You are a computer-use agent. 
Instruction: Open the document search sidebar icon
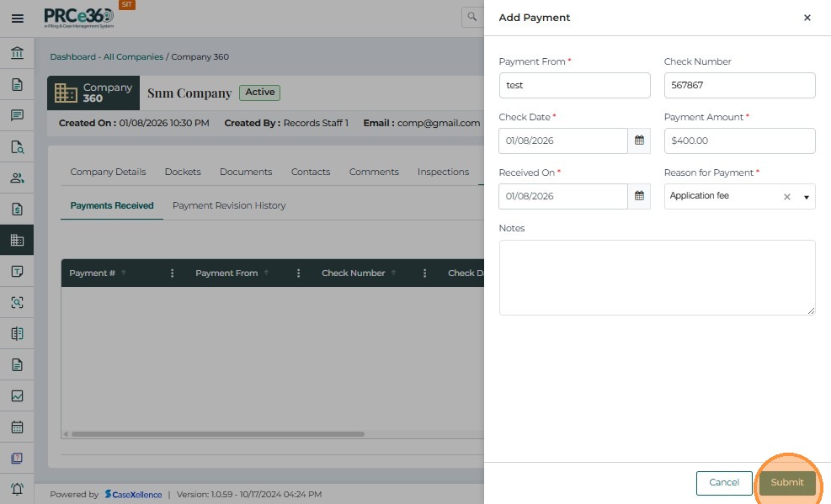click(x=17, y=146)
